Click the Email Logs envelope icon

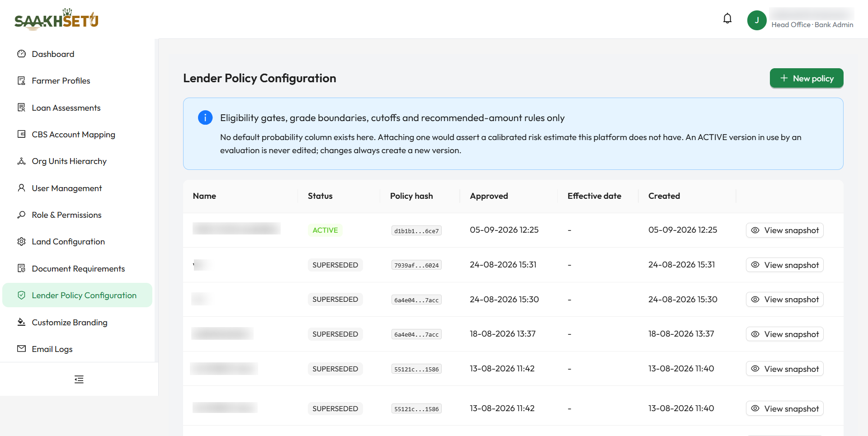click(x=21, y=349)
